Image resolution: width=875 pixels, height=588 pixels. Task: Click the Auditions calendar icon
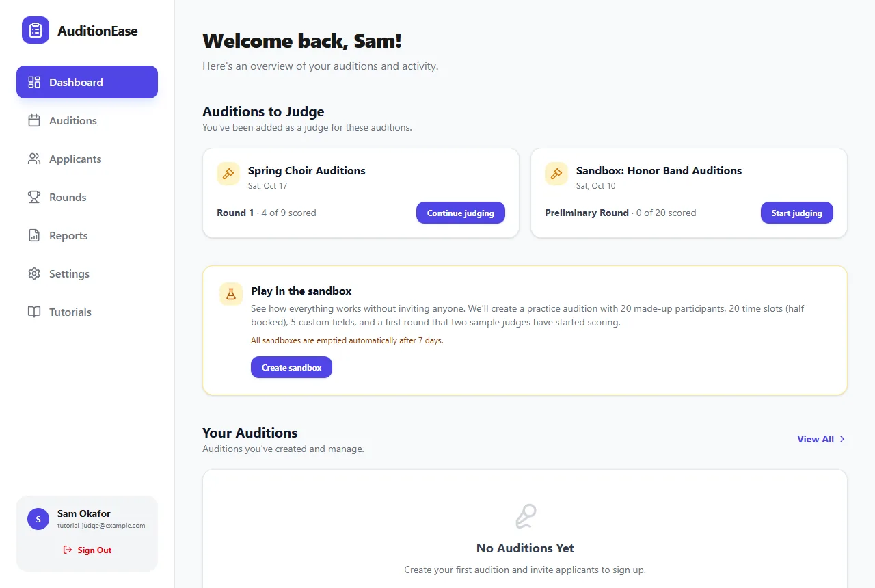(x=34, y=120)
